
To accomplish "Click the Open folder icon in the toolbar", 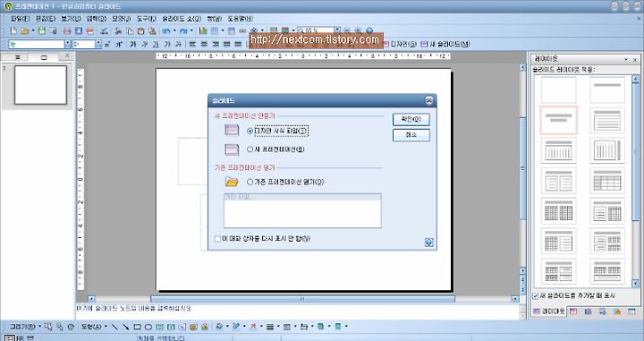I will [x=25, y=30].
